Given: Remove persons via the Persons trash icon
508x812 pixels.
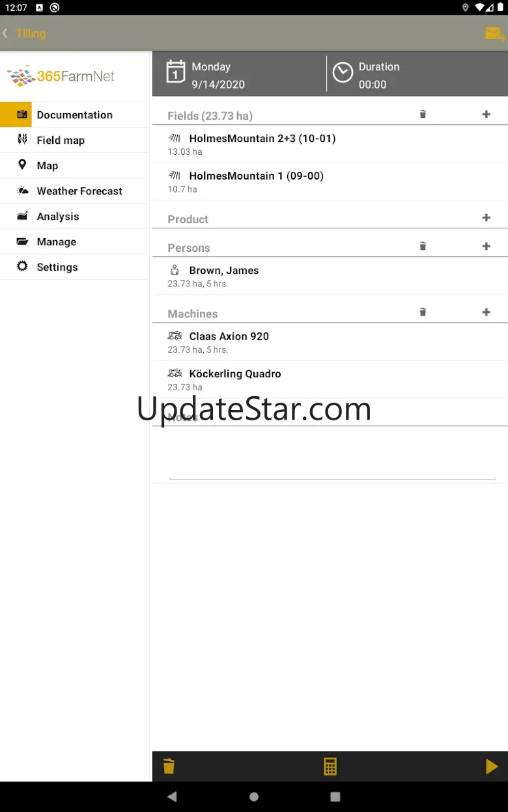Looking at the screenshot, I should 423,246.
